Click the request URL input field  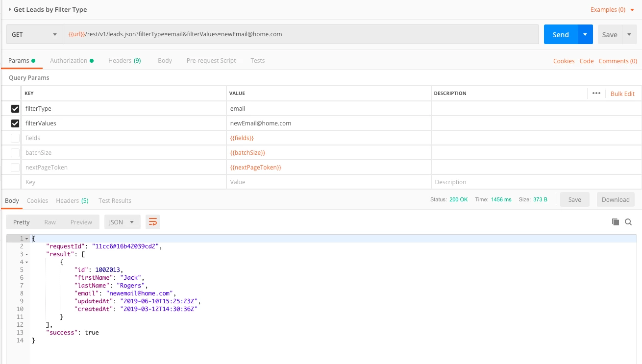301,34
